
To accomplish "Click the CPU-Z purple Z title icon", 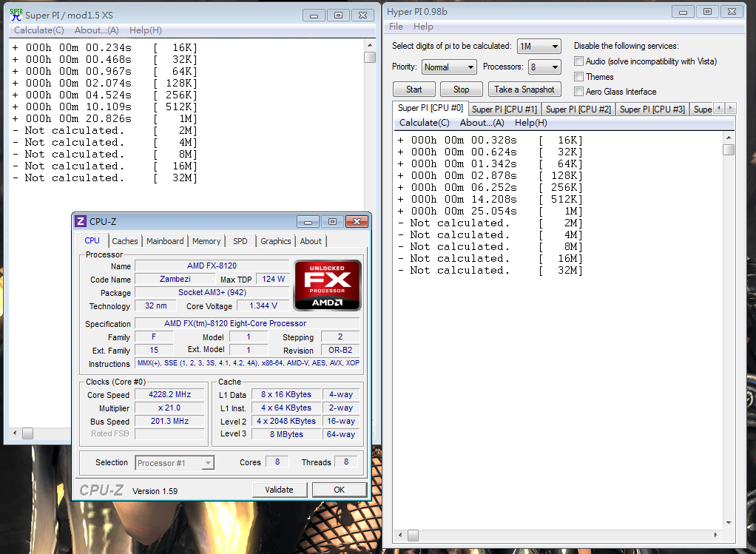I will pyautogui.click(x=81, y=221).
